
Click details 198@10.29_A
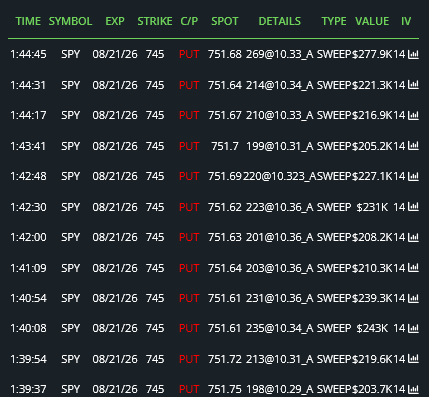(280, 389)
